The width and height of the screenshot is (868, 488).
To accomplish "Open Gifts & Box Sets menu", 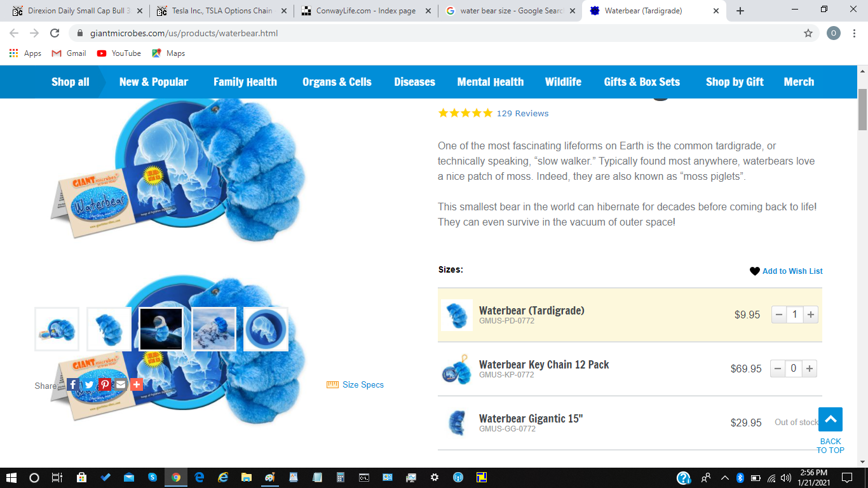I will [642, 82].
